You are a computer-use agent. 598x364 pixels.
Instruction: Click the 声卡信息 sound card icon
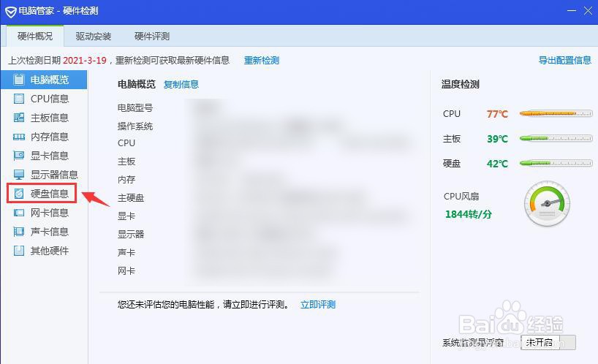[18, 232]
